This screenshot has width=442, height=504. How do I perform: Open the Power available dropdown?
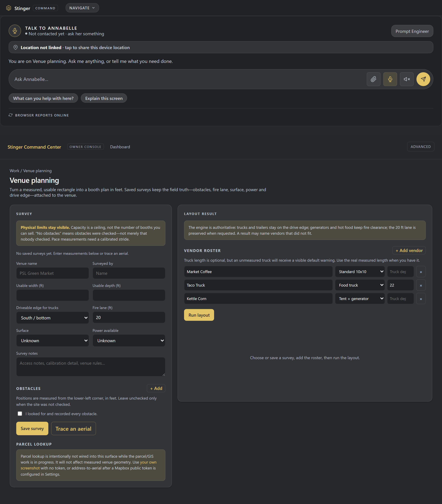click(x=129, y=340)
